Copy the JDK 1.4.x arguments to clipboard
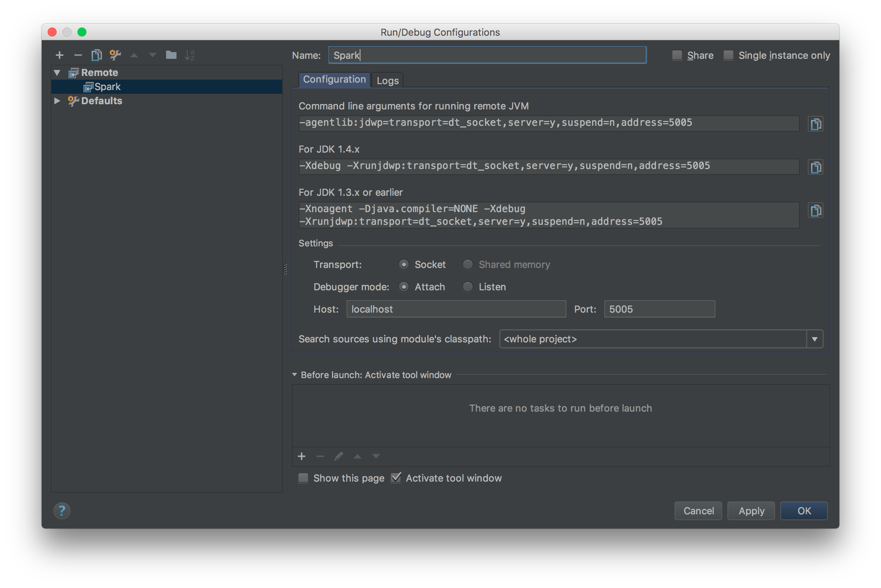This screenshot has width=881, height=588. tap(815, 167)
